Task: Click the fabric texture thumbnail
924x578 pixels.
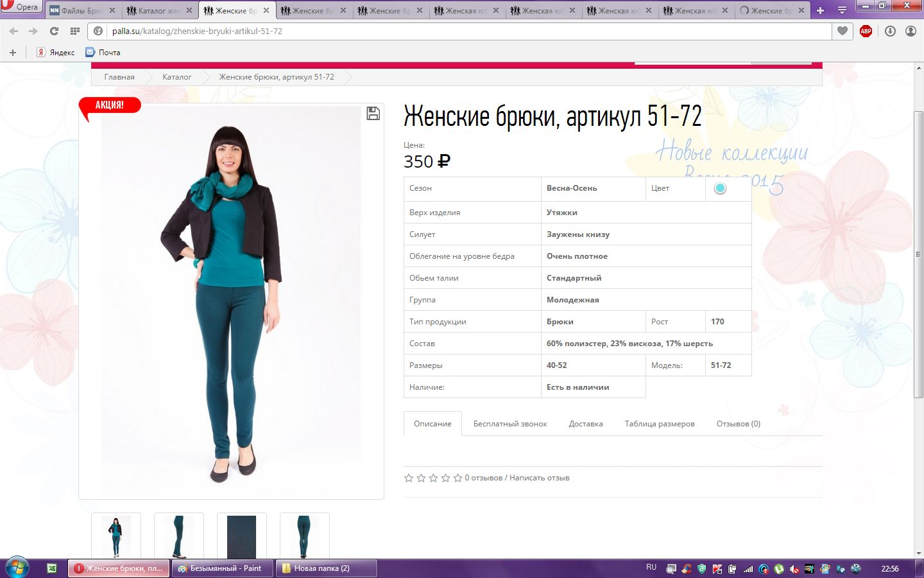Action: tap(241, 536)
